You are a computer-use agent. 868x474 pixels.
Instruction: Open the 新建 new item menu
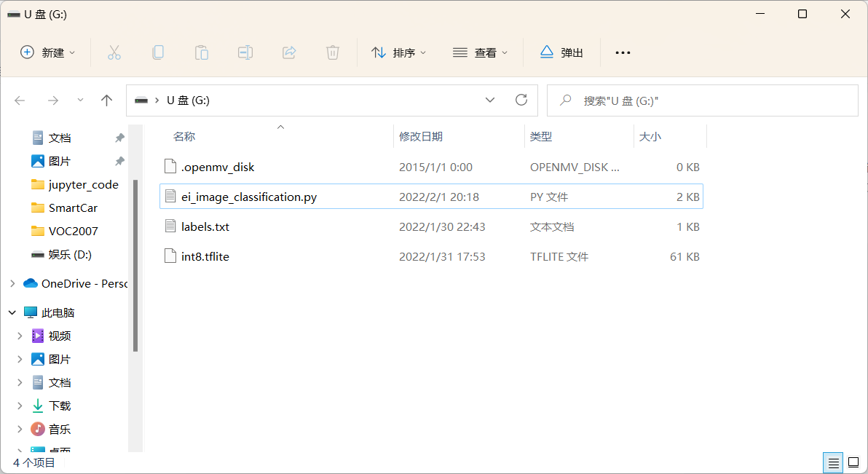[x=47, y=52]
